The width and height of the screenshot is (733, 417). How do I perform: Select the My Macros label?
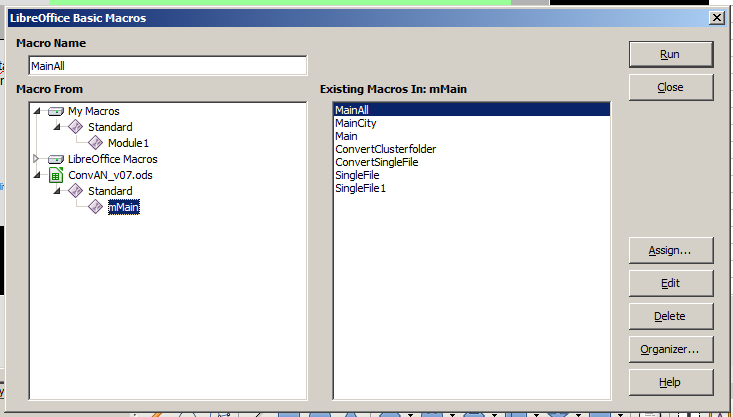tap(94, 111)
